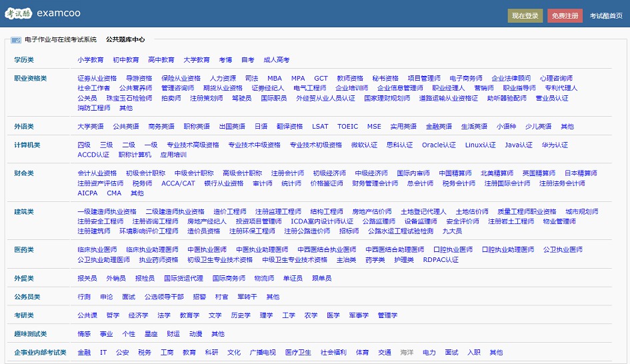The width and height of the screenshot is (630, 364).
Task: Switch to the 电子作业与在线考试系统 tab
Action: click(x=61, y=40)
